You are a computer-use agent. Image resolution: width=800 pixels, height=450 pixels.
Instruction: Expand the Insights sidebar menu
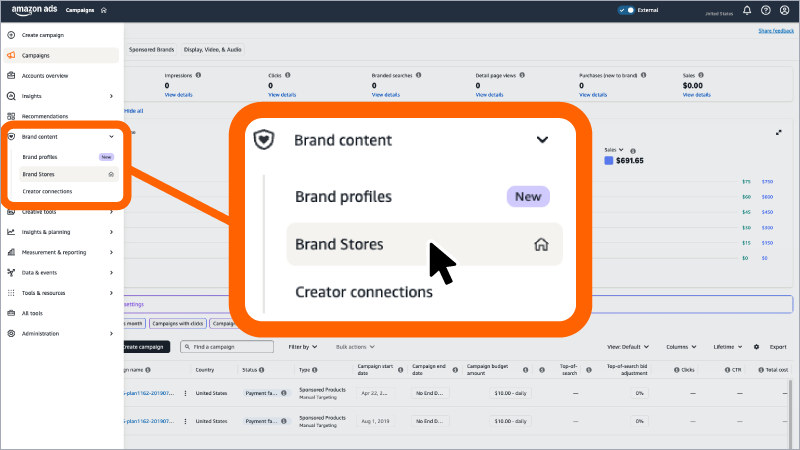pos(111,96)
